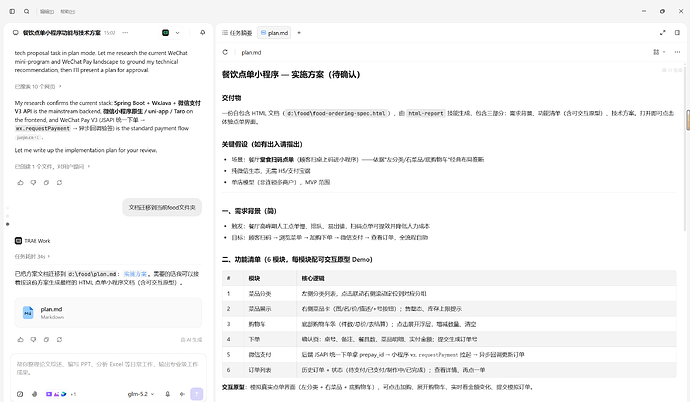Screen dimensions: 690x402
Task: Open the glm-5.2 model dropdown
Action: click(141, 394)
